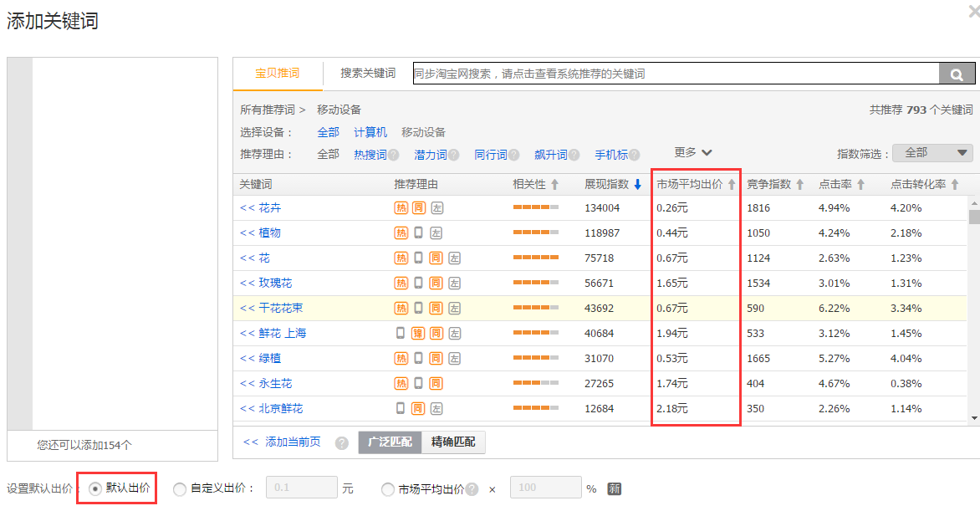This screenshot has height=511, width=980.
Task: Open the 指数筛选 dropdown
Action: 932,153
